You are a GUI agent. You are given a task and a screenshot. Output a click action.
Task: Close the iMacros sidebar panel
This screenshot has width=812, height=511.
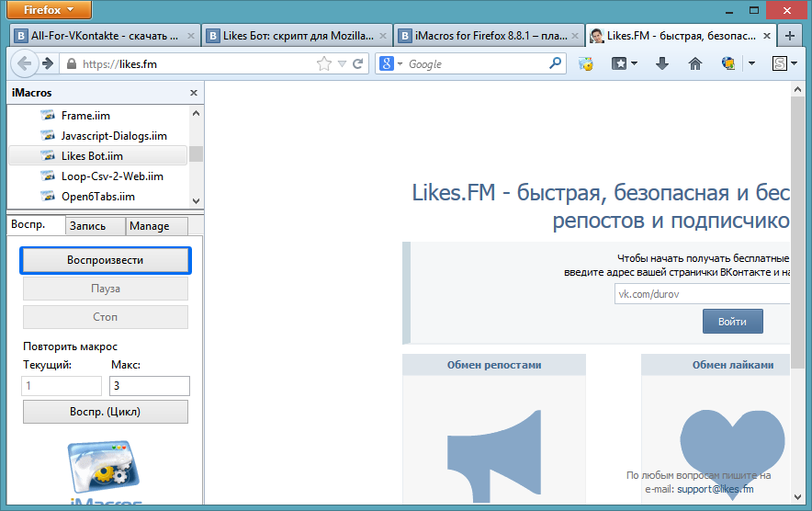coord(194,93)
